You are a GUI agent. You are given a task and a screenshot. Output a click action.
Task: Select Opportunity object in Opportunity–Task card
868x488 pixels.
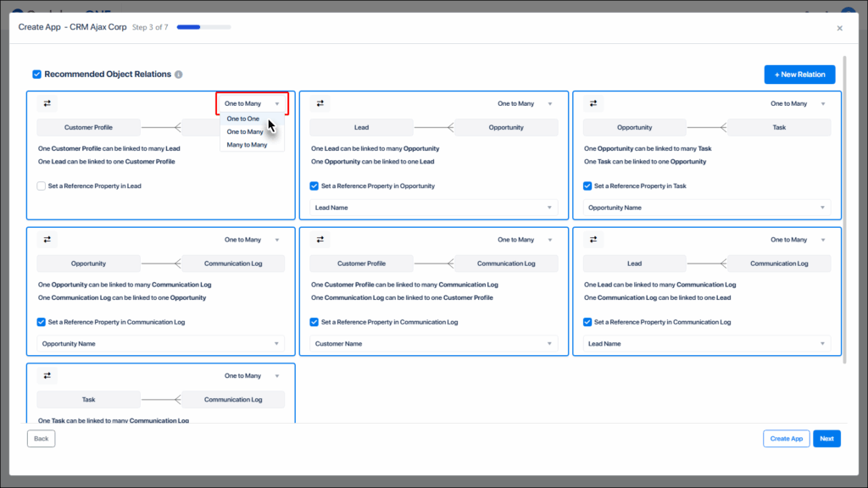click(634, 127)
